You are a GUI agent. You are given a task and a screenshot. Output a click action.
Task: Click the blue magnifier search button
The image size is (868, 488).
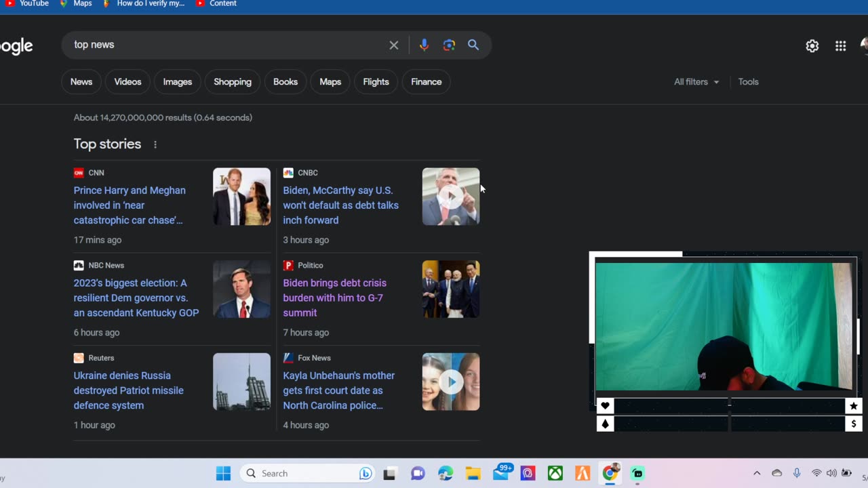[473, 45]
